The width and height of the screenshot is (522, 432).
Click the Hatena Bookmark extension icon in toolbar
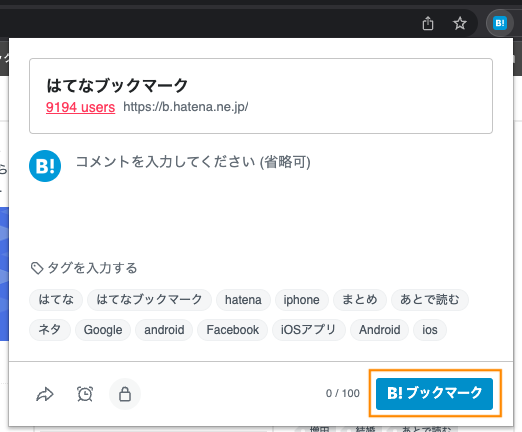(500, 23)
